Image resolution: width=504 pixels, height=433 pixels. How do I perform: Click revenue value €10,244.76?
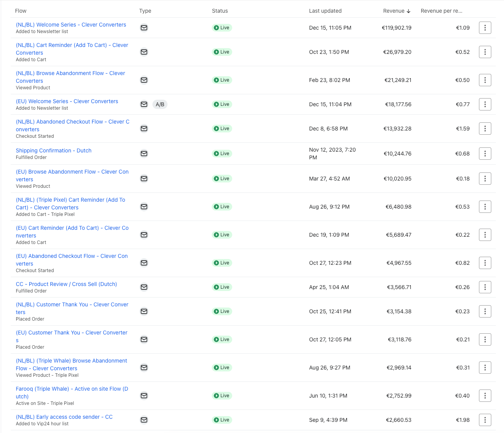click(x=397, y=154)
